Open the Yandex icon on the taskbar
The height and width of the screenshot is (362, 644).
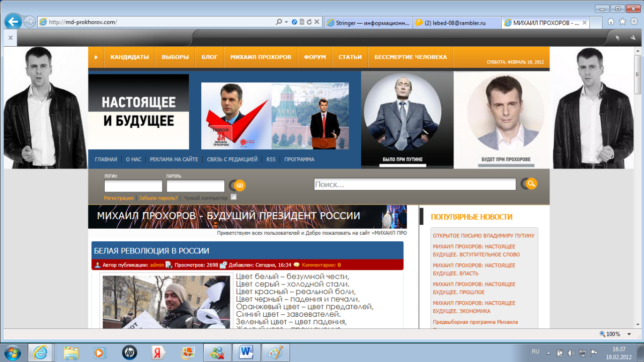(158, 352)
